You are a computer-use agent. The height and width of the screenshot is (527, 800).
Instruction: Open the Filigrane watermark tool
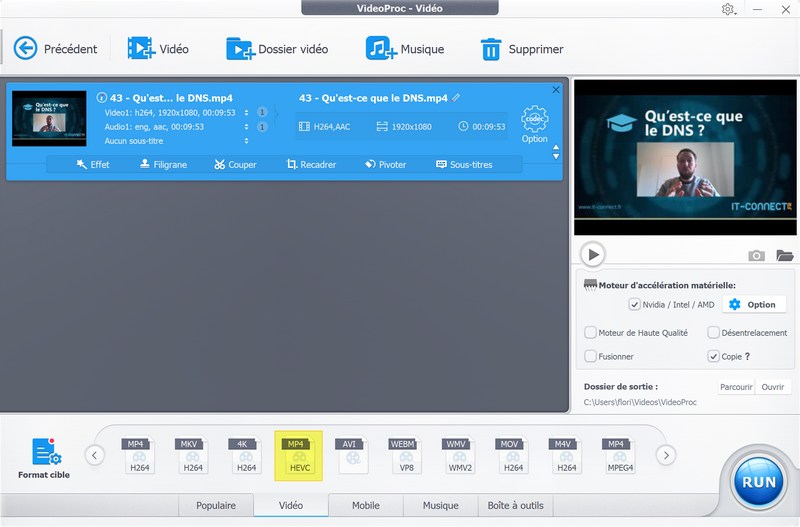pos(163,164)
